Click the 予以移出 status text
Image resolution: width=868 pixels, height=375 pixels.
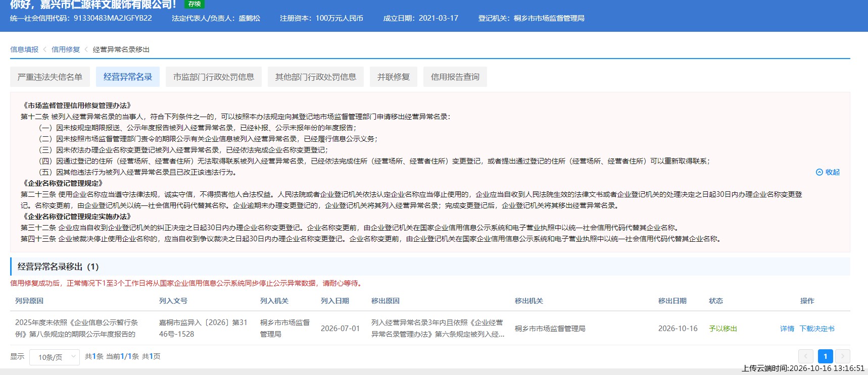click(723, 329)
